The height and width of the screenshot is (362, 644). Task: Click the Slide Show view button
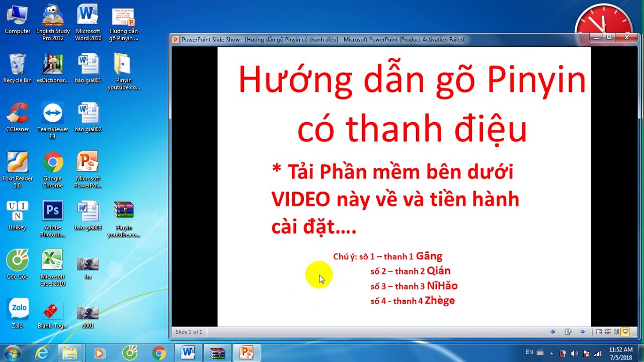click(625, 332)
